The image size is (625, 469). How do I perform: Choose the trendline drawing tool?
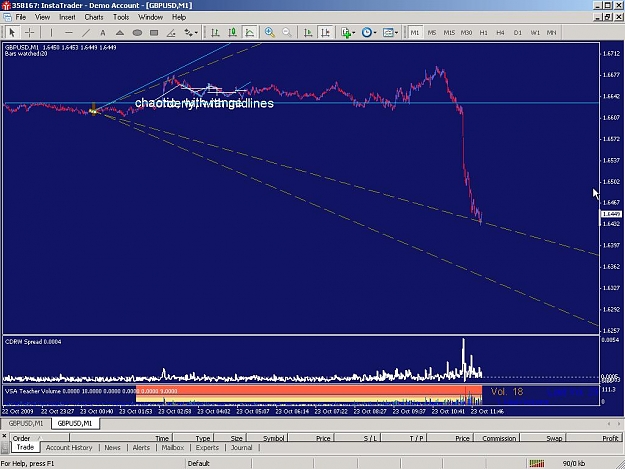point(86,33)
